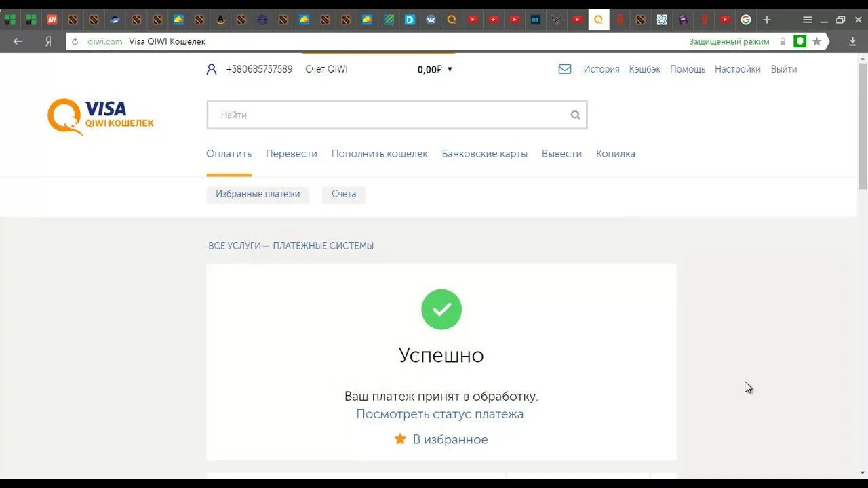
Task: Click the Счет QIWI label
Action: [x=326, y=69]
